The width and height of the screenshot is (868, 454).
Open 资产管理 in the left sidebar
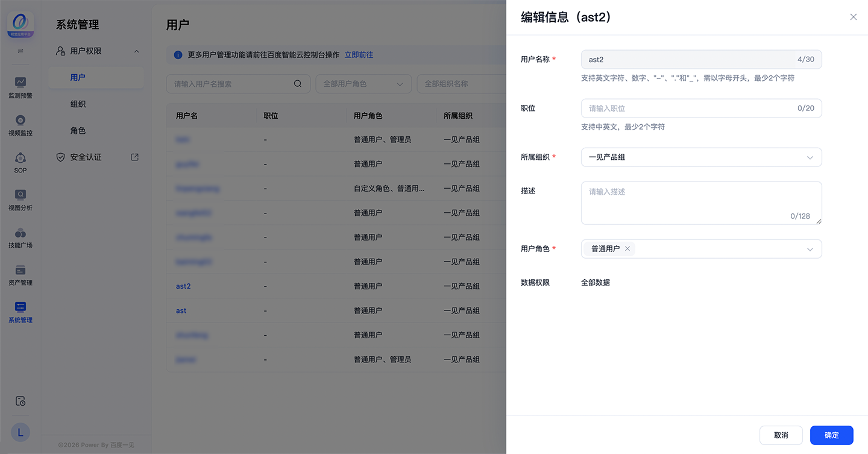point(20,274)
